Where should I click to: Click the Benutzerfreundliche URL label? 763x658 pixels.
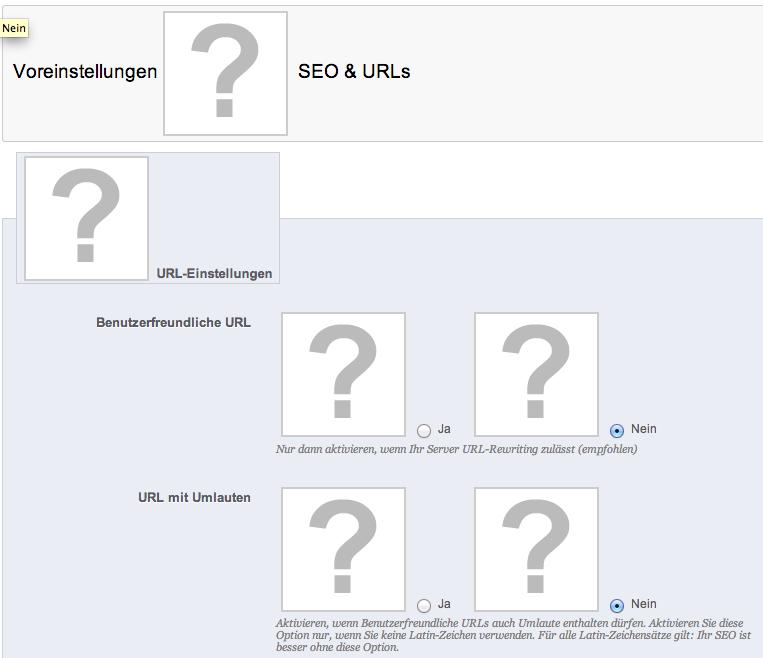(x=173, y=323)
